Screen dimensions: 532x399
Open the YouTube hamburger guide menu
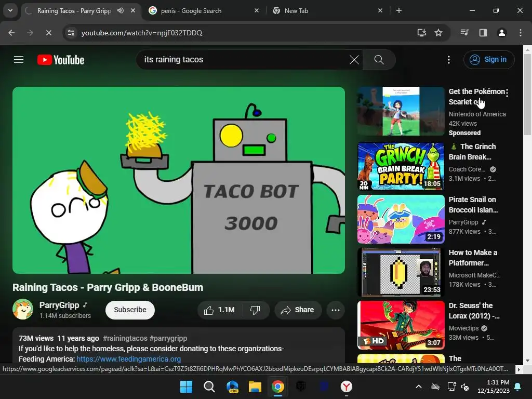click(19, 60)
